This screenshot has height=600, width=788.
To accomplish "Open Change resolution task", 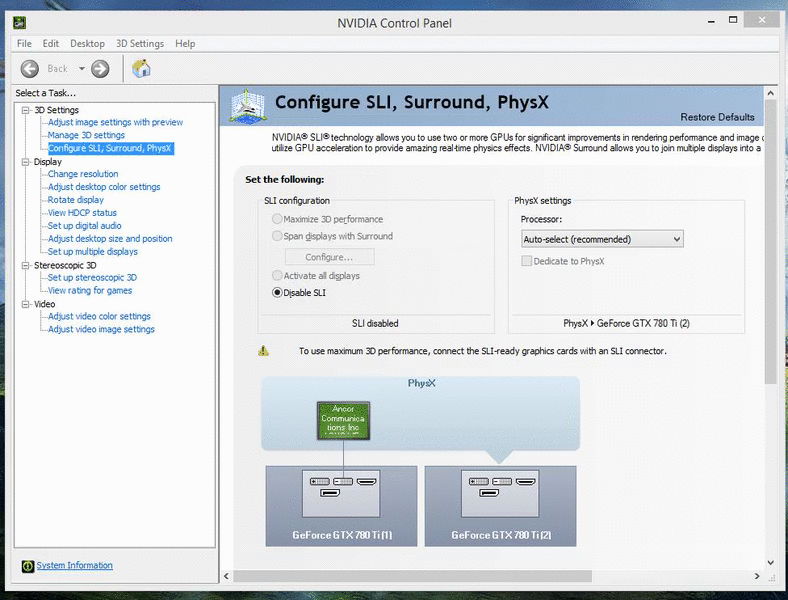I will coord(83,174).
